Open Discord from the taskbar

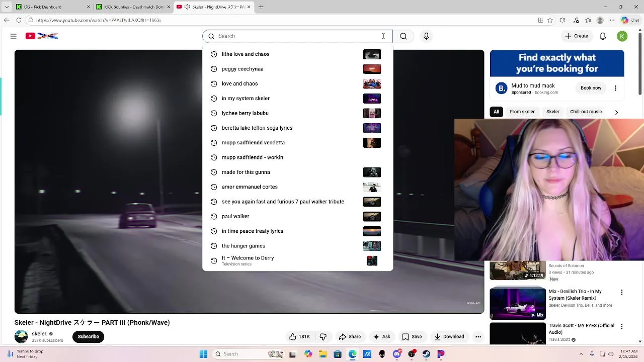[397, 354]
